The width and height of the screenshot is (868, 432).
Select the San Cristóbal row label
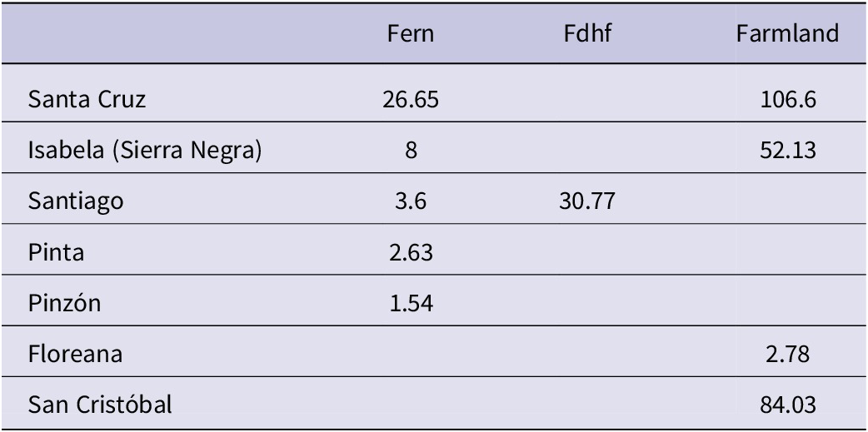point(101,406)
